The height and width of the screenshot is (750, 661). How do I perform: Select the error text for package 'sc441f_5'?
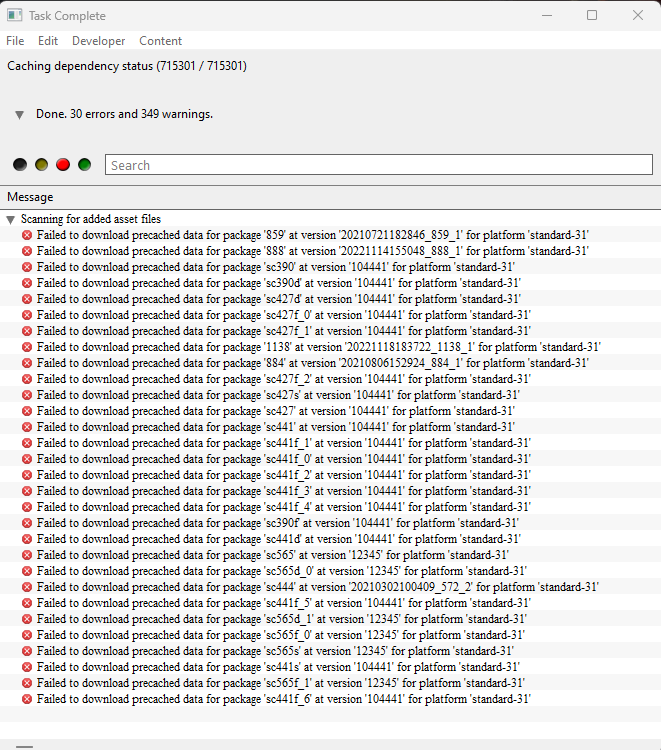284,603
